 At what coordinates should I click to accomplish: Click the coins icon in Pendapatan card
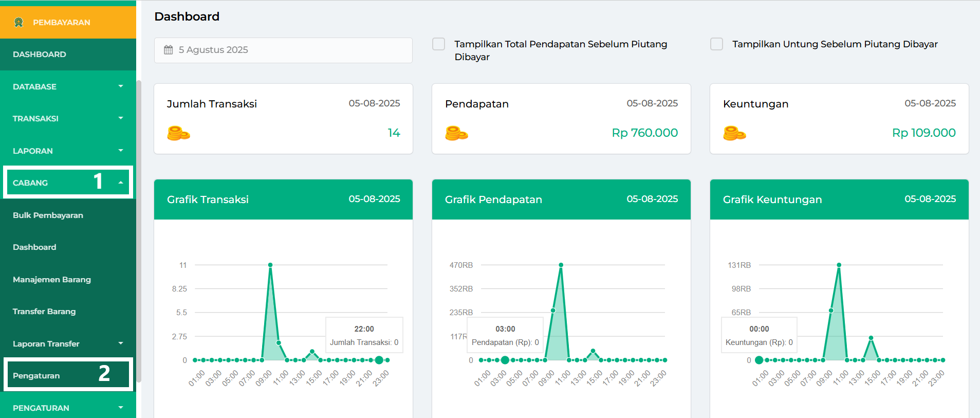point(456,133)
